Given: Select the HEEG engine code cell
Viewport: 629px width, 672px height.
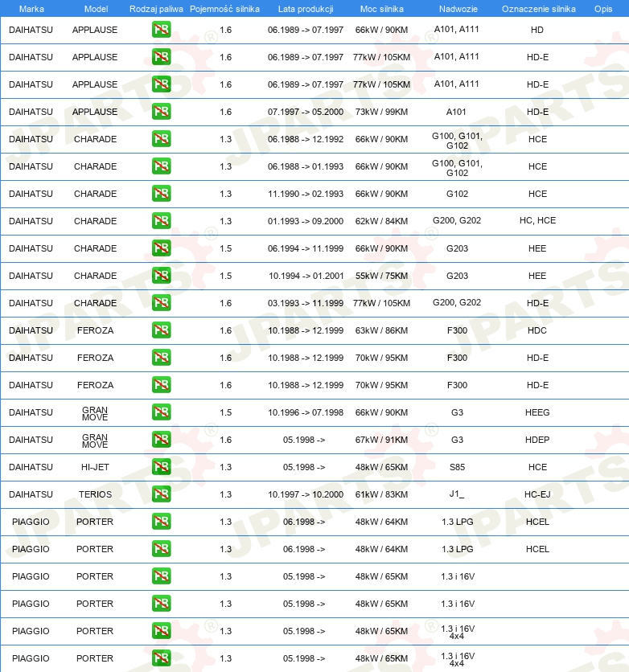Looking at the screenshot, I should coord(537,412).
